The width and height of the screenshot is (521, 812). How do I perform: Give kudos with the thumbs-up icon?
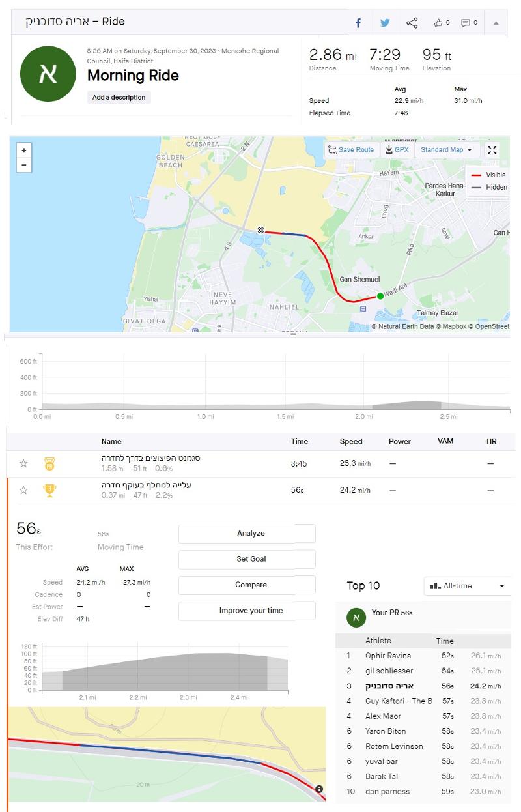pyautogui.click(x=442, y=23)
